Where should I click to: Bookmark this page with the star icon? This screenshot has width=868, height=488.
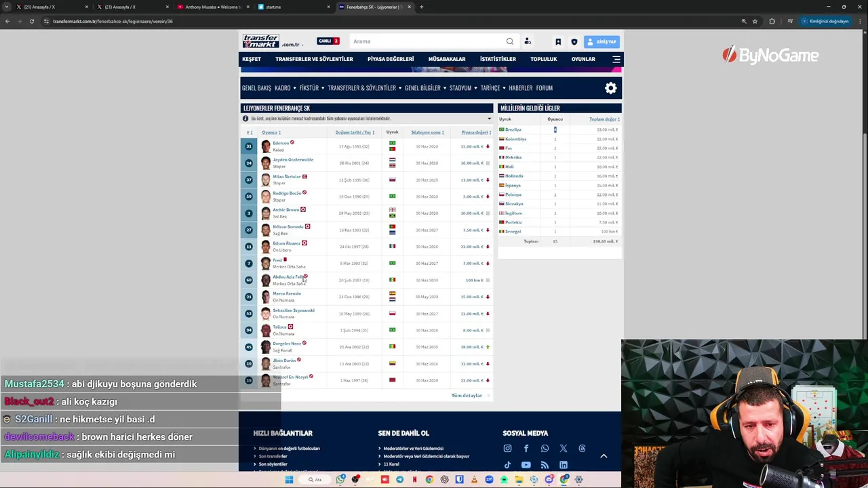755,21
